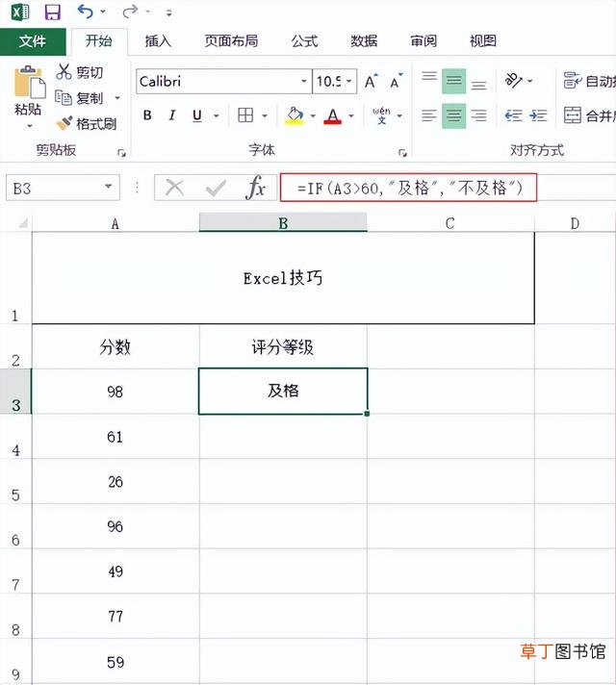Open the 剪贴板 dialog launcher
The width and height of the screenshot is (616, 685).
(x=121, y=153)
